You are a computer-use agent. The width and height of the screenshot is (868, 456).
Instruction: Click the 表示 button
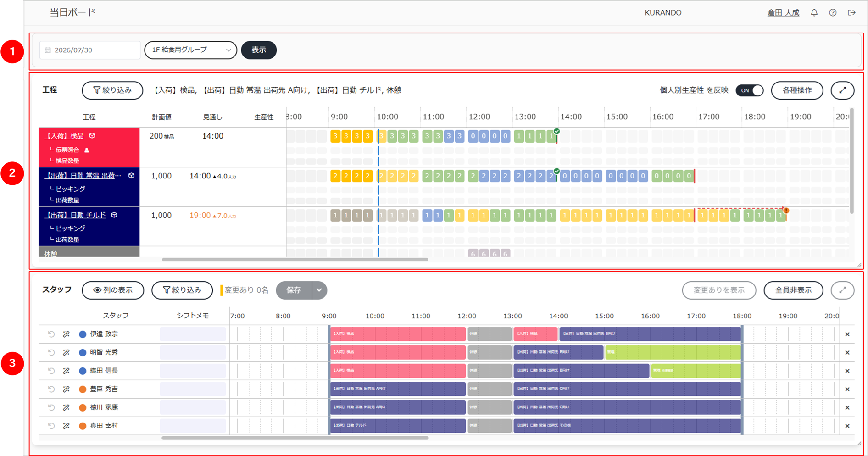pyautogui.click(x=259, y=50)
